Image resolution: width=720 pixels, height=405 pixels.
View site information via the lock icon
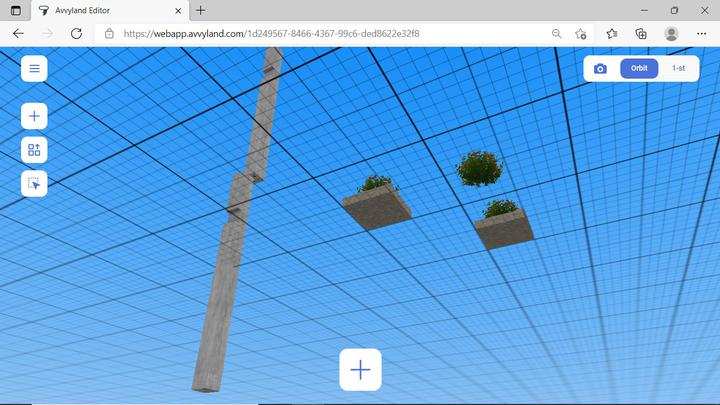click(109, 34)
